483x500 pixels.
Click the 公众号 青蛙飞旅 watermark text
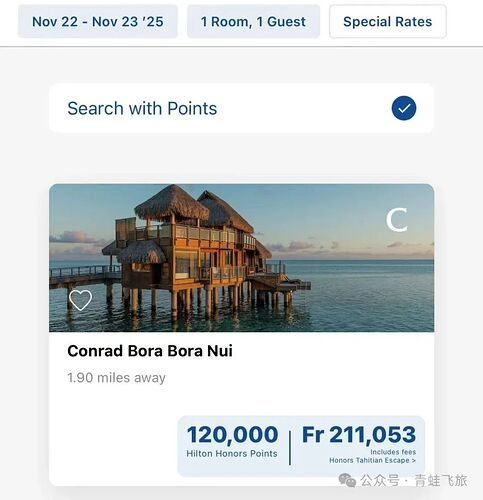[414, 481]
